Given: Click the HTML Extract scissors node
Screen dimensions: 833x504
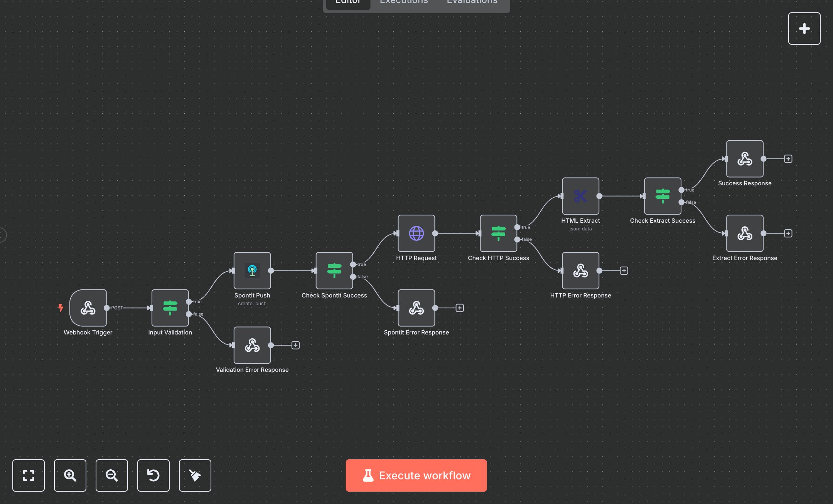Looking at the screenshot, I should (x=580, y=195).
